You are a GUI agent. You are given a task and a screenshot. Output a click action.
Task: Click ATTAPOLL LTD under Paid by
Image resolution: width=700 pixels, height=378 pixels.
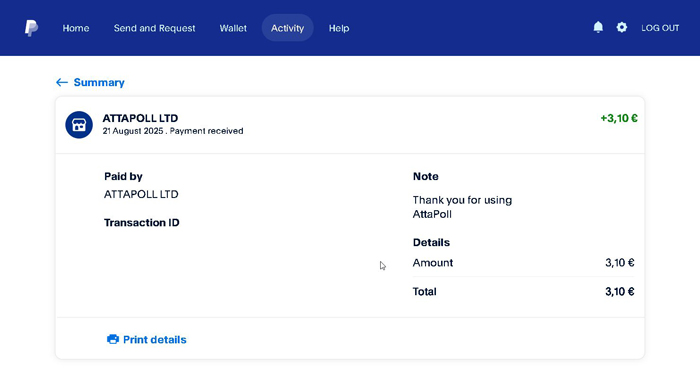[141, 194]
